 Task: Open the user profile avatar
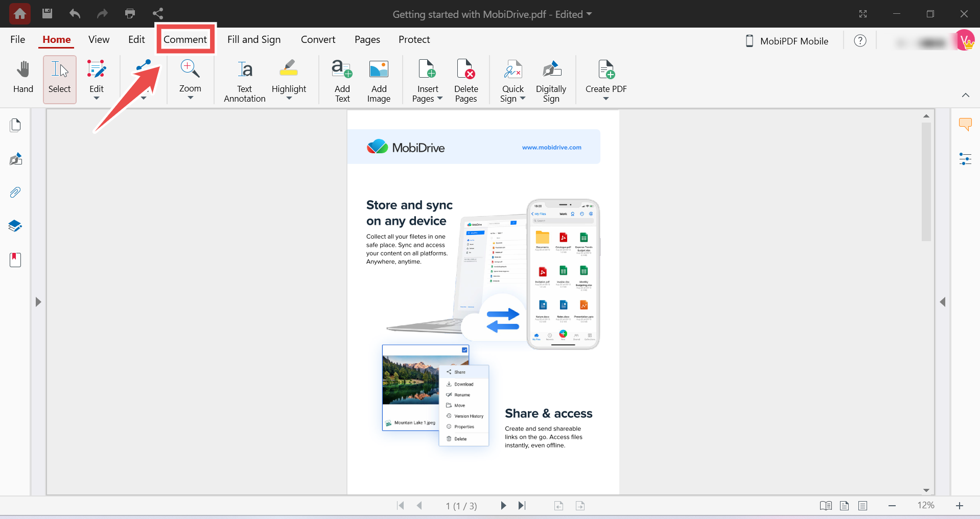coord(965,40)
